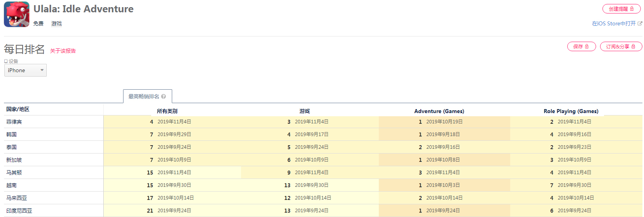Screen dimensions: 644x217
Task: Click 新加坡 Adventure date 2019年10月8日
Action: coord(443,160)
